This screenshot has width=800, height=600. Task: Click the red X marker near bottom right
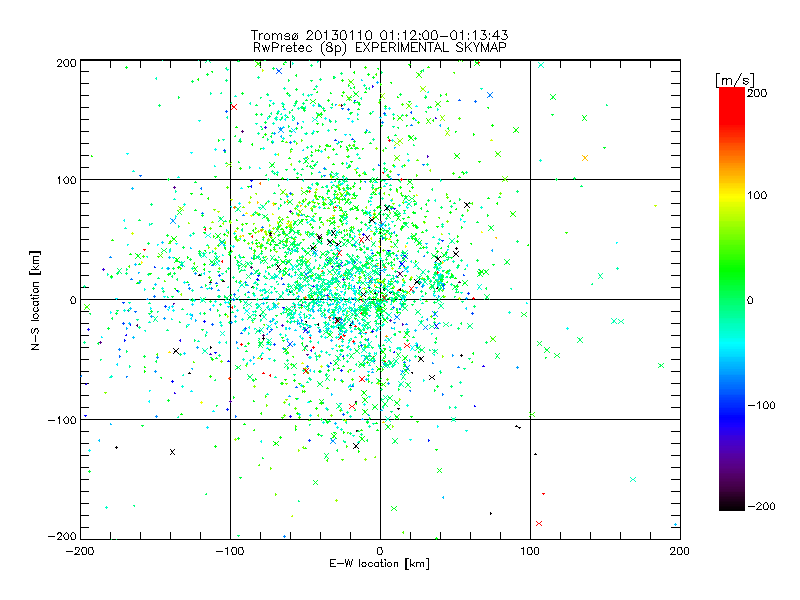point(539,523)
